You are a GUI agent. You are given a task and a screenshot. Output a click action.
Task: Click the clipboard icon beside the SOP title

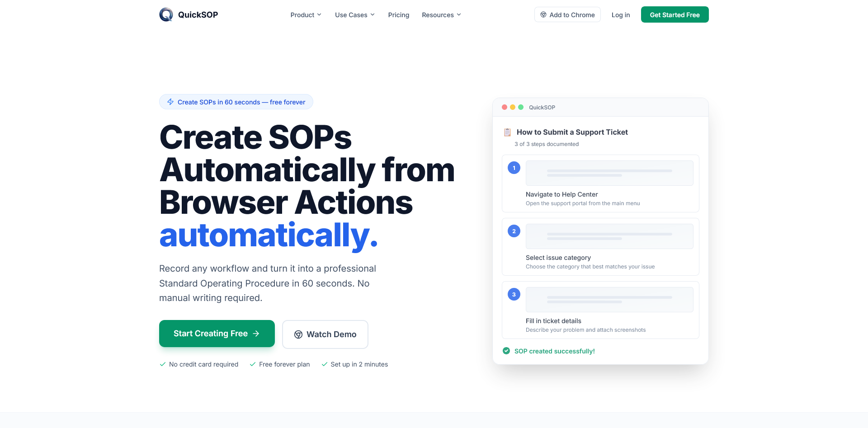(507, 132)
